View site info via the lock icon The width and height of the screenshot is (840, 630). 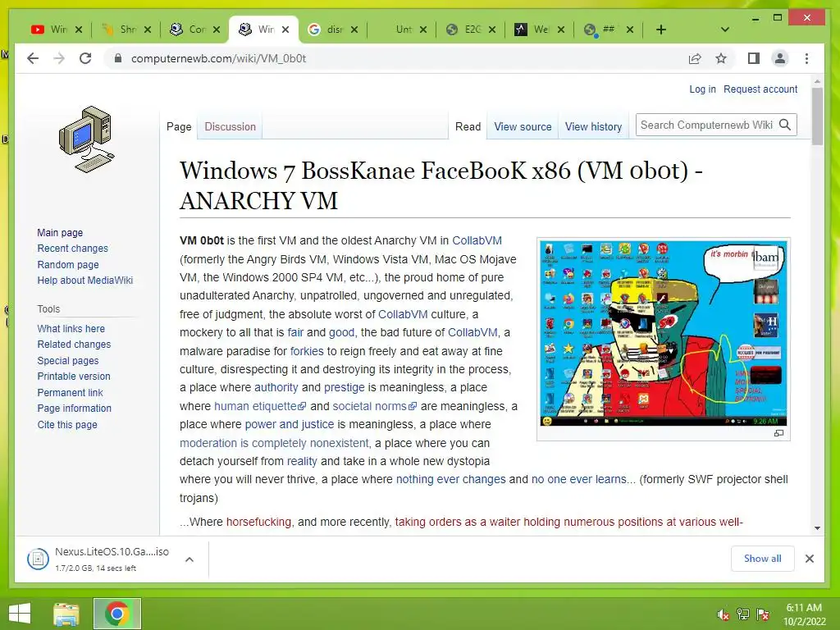click(118, 58)
